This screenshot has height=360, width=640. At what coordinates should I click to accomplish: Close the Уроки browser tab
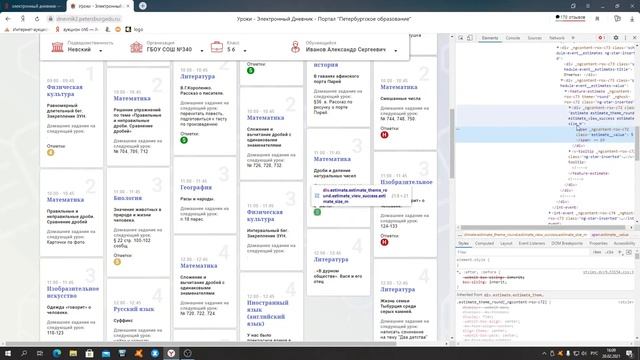tap(128, 6)
